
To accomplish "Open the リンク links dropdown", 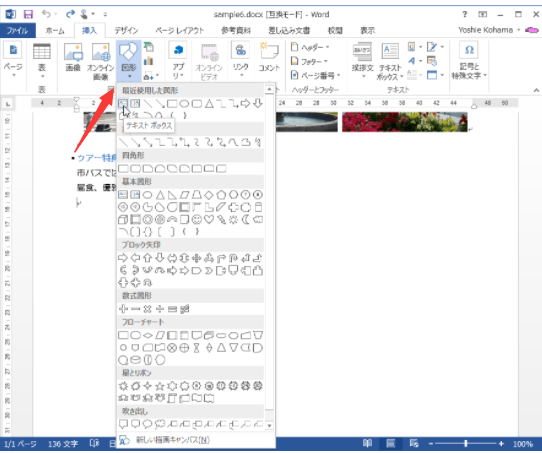I will pyautogui.click(x=241, y=60).
